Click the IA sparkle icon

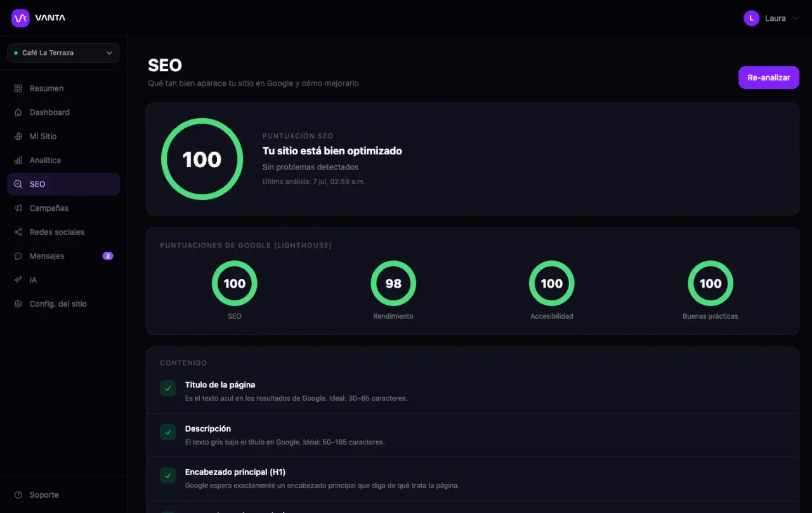18,280
